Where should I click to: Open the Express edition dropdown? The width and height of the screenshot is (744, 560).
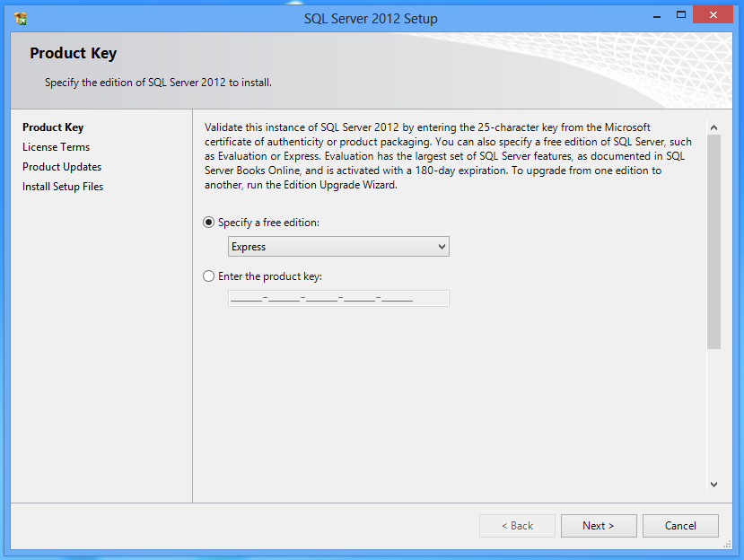tap(338, 247)
